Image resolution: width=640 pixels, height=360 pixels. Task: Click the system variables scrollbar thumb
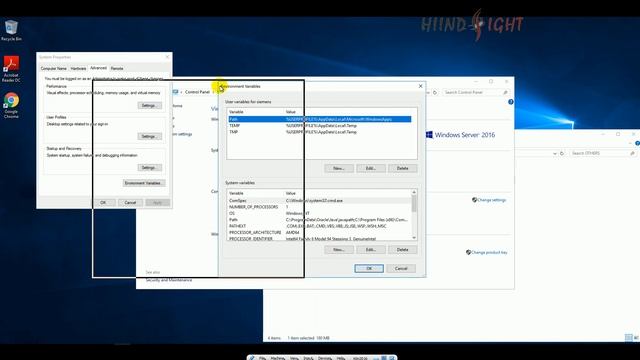click(x=414, y=204)
